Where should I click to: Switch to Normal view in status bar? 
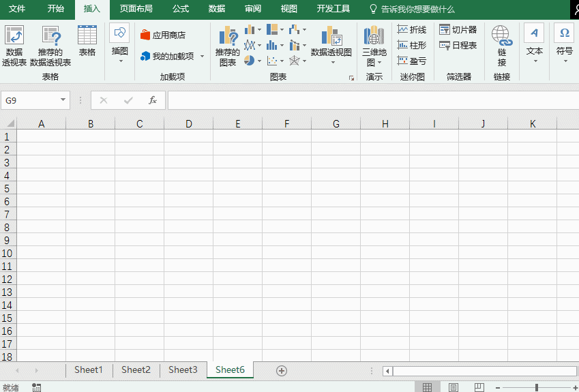[x=427, y=387]
